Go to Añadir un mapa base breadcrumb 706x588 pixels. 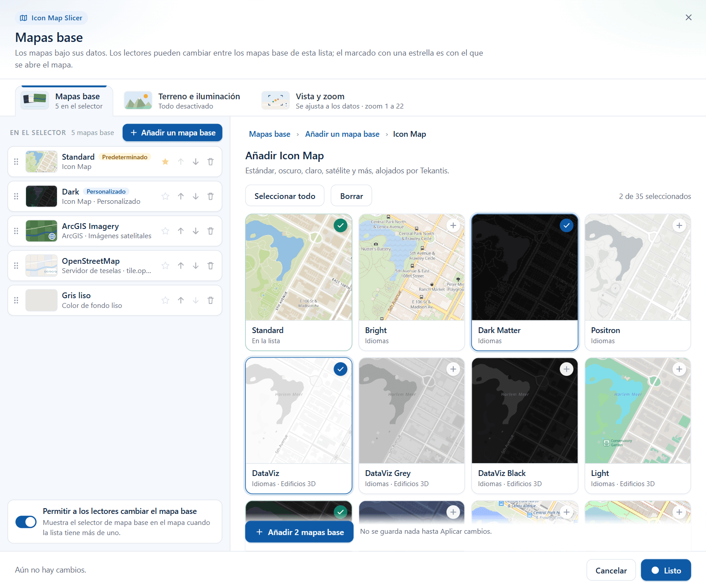(x=342, y=134)
